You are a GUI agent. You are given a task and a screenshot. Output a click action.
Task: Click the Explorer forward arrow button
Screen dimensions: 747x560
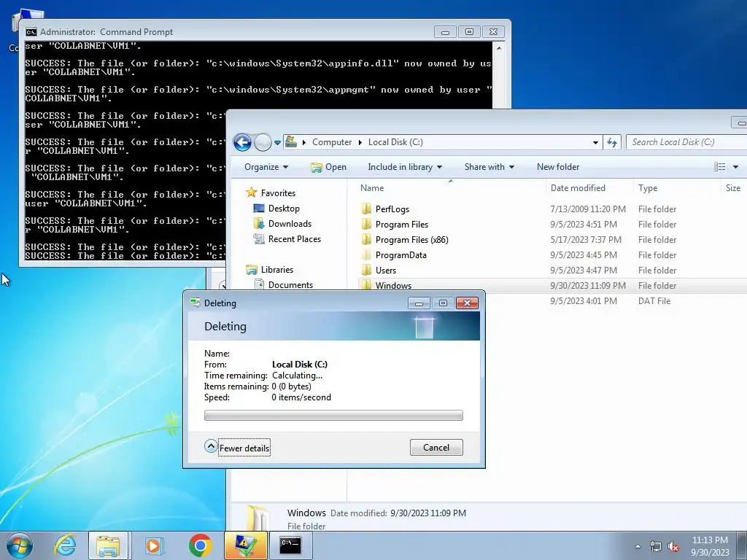pos(263,142)
